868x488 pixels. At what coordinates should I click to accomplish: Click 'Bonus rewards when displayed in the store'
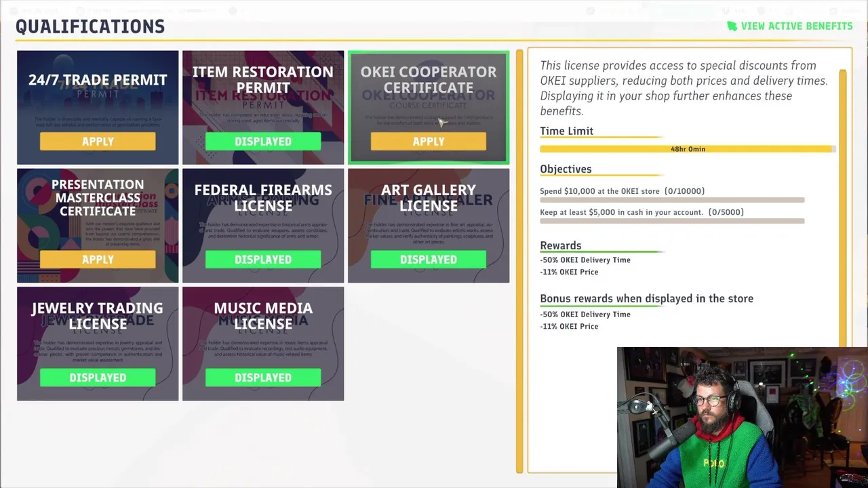tap(646, 298)
